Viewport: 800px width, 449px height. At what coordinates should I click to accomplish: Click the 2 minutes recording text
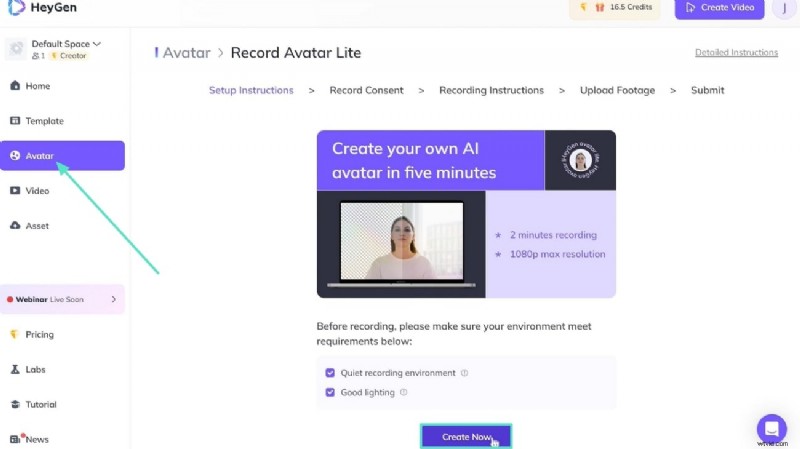[553, 235]
